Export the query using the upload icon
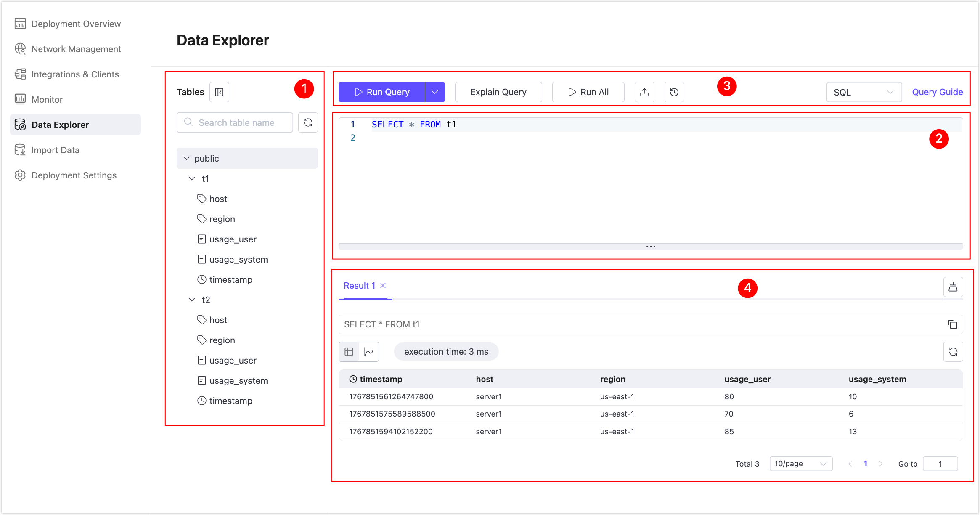 coord(644,92)
